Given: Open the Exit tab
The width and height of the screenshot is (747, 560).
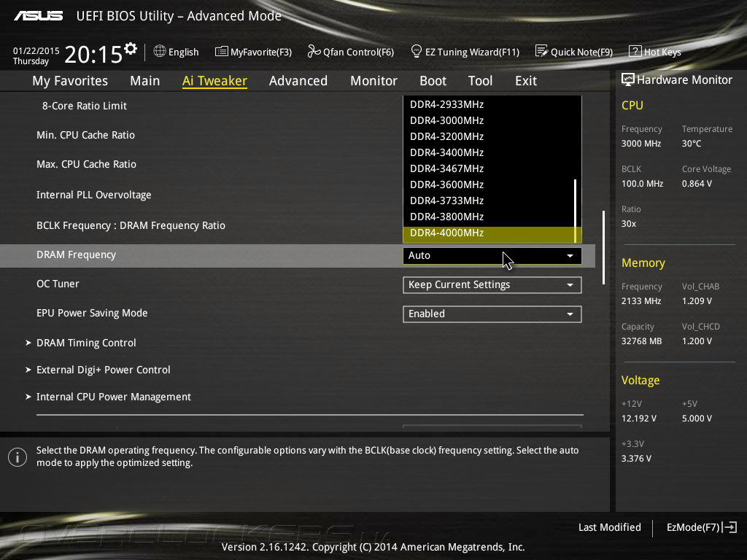Looking at the screenshot, I should [526, 81].
